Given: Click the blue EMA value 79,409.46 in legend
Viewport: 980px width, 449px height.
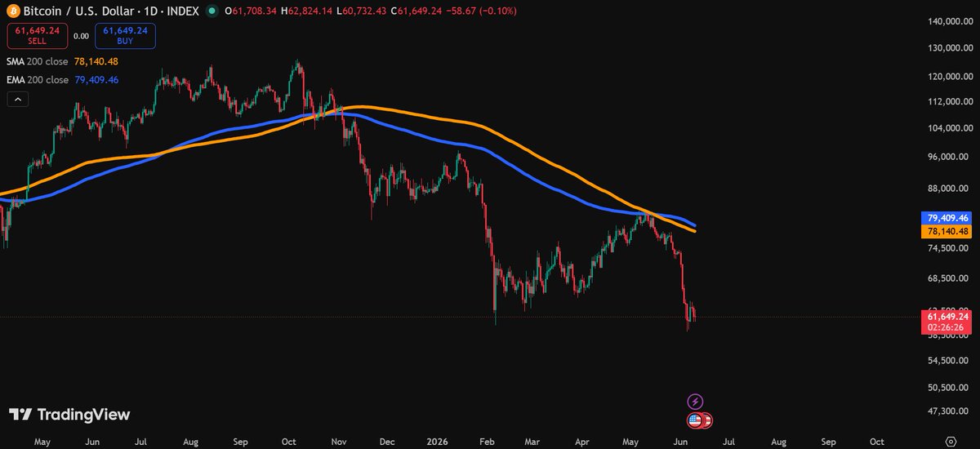Looking at the screenshot, I should (x=96, y=80).
